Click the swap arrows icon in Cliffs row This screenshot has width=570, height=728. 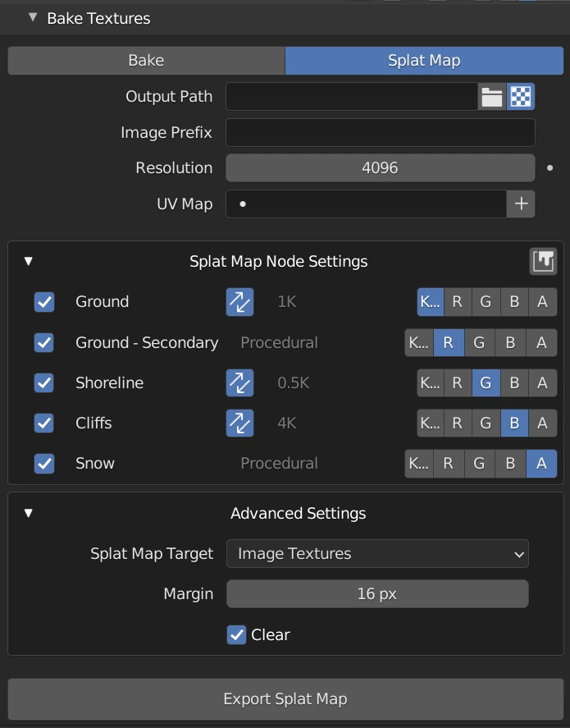pos(240,423)
